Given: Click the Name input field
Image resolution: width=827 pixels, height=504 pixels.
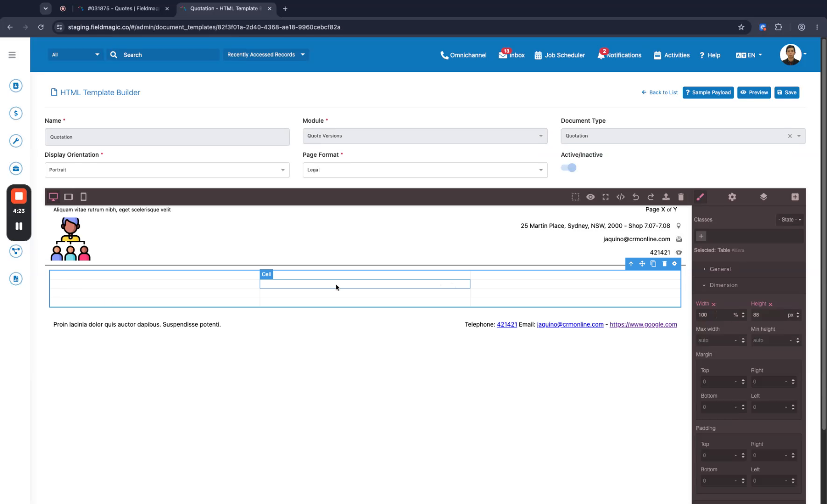Looking at the screenshot, I should click(x=167, y=137).
